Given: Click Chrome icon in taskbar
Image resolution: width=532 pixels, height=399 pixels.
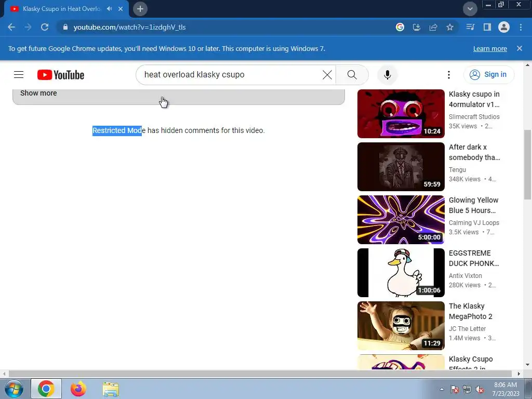Looking at the screenshot, I should [x=46, y=389].
